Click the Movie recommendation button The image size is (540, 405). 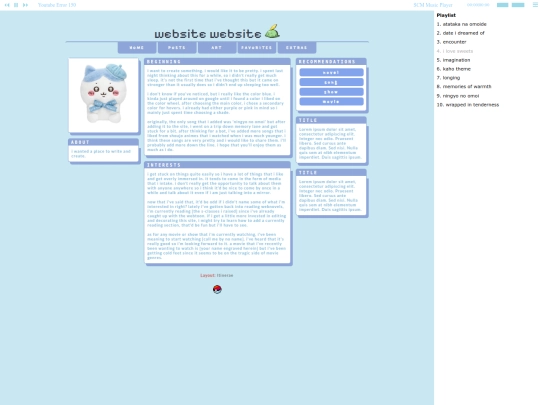tap(331, 101)
